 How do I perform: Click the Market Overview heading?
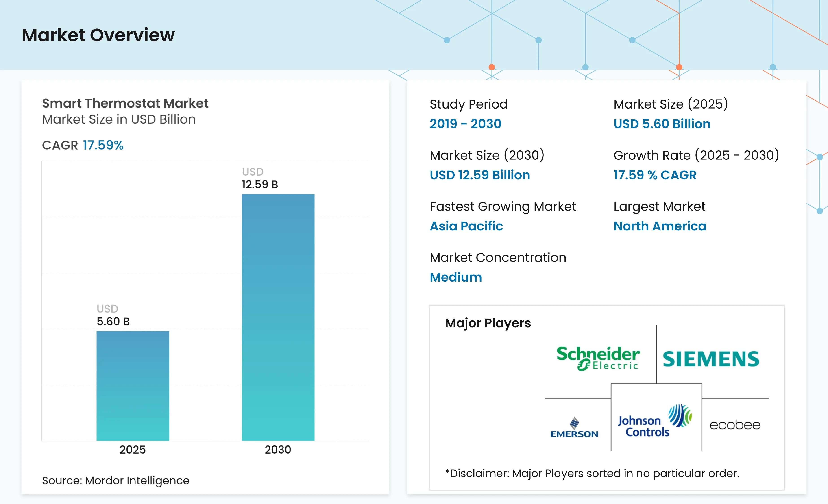(x=98, y=35)
